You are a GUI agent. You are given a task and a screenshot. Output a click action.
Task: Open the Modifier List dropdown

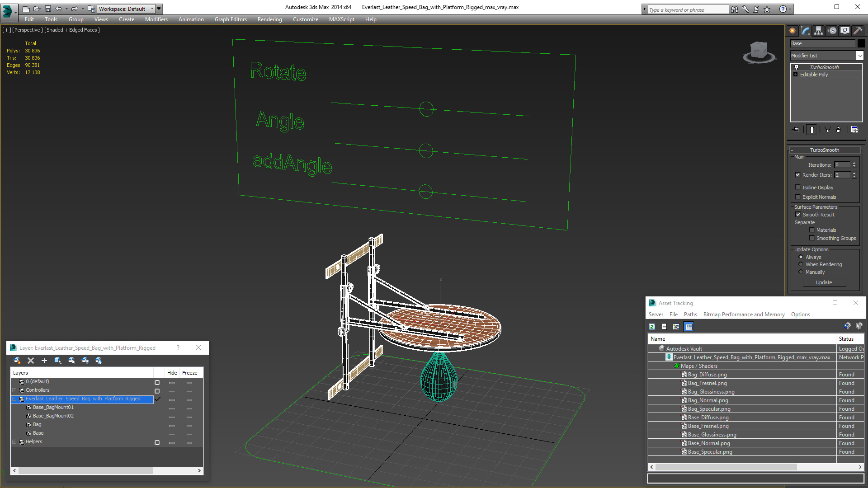(x=859, y=56)
